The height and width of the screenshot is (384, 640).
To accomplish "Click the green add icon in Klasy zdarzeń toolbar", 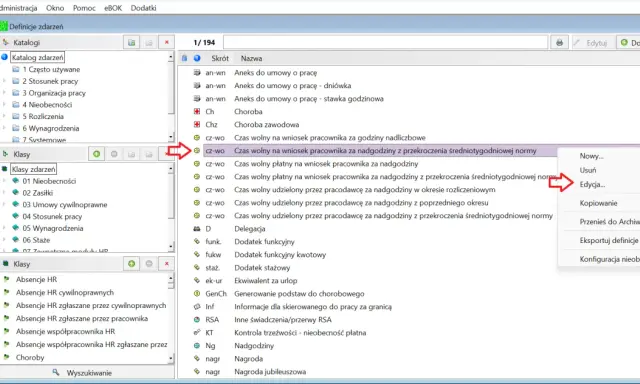I will point(97,154).
